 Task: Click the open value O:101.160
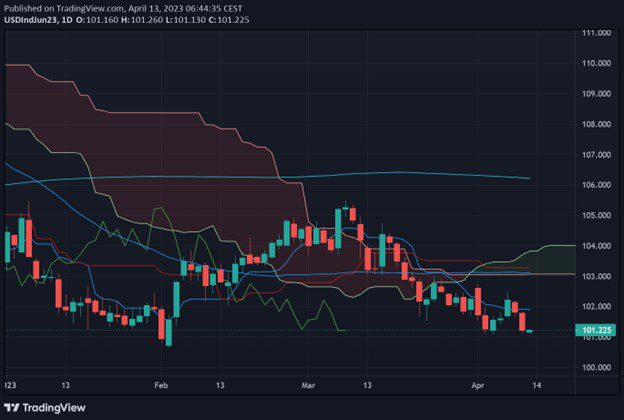[97, 20]
